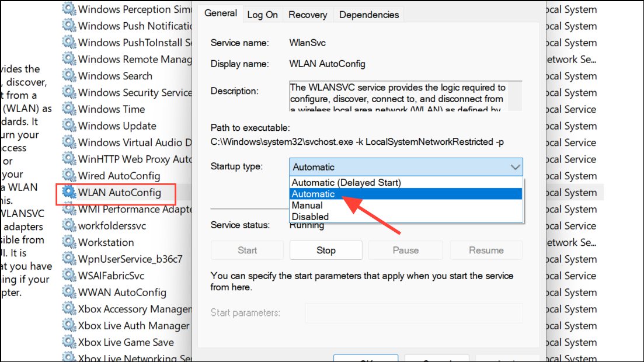The height and width of the screenshot is (362, 644).
Task: Click gear icon beside WWAN AutoConfig
Action: 69,292
